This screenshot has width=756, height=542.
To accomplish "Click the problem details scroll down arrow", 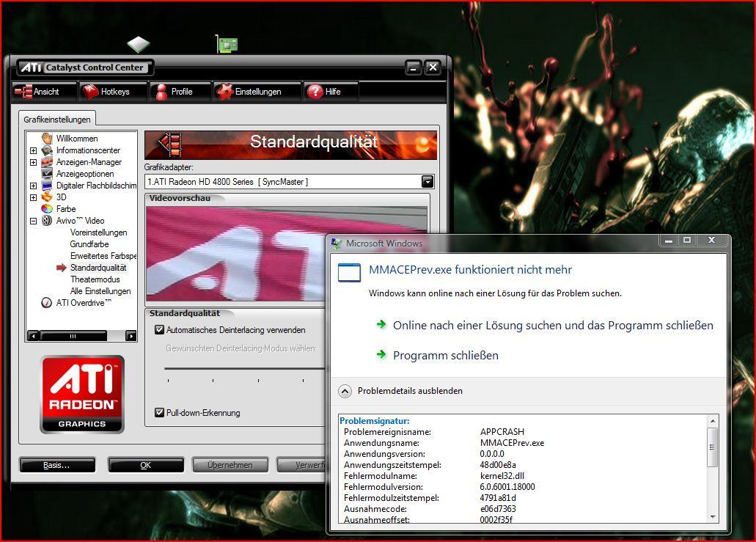I will [713, 517].
